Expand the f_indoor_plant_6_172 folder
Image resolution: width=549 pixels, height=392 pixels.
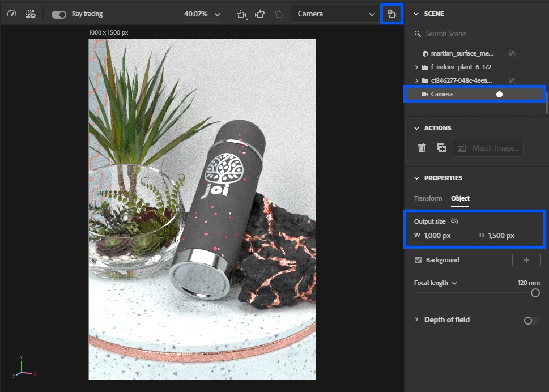(416, 67)
